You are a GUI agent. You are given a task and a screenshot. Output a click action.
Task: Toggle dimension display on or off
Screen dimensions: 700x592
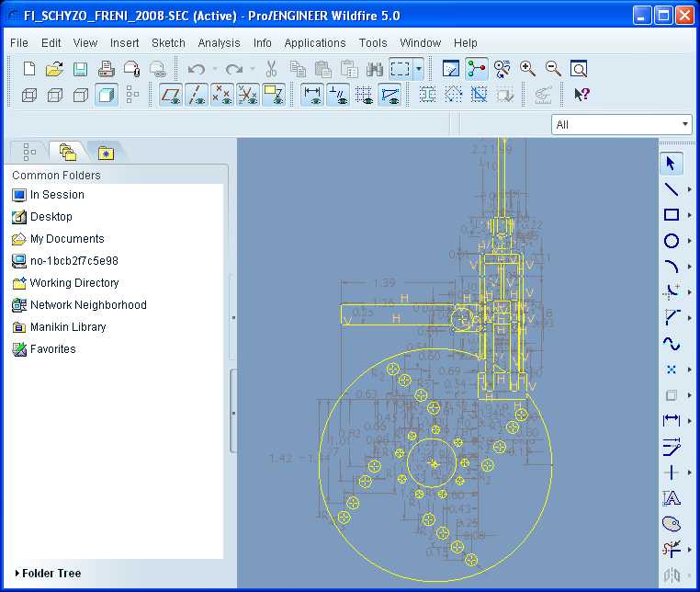[312, 95]
